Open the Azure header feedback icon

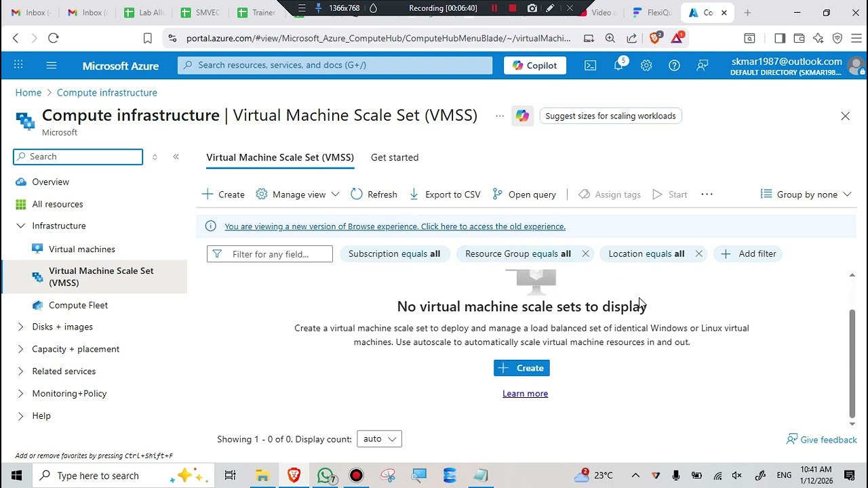(703, 65)
